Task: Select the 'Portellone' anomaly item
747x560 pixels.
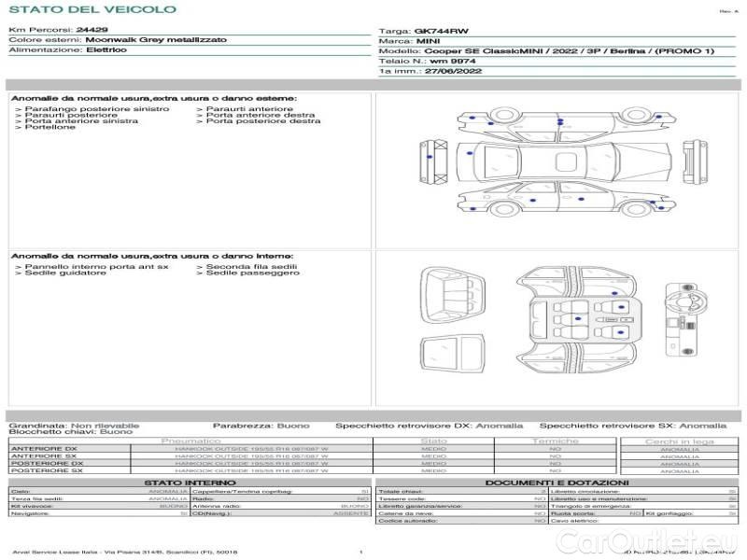Action: click(49, 127)
